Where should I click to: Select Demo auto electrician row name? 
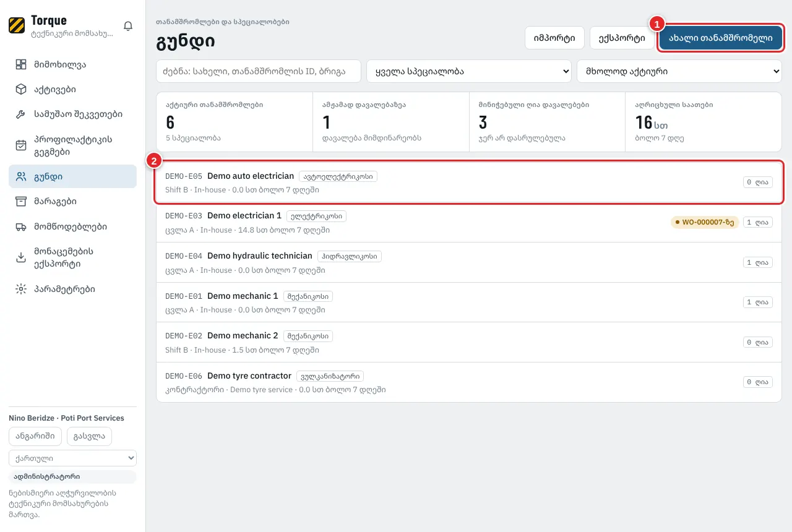251,176
